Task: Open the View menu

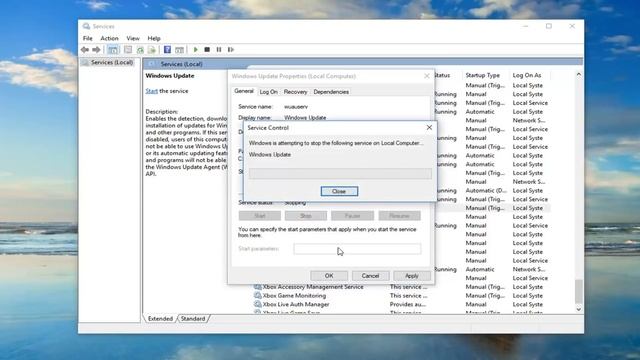Action: click(133, 38)
